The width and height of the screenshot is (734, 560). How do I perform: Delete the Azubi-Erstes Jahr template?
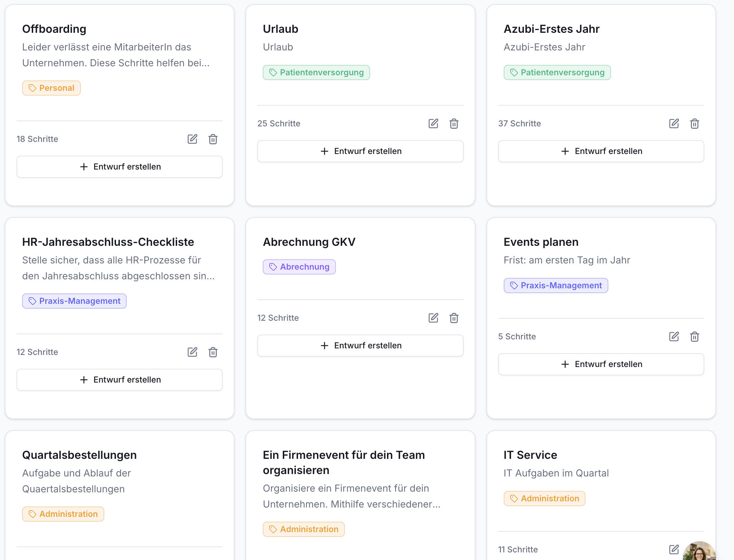[x=695, y=124]
